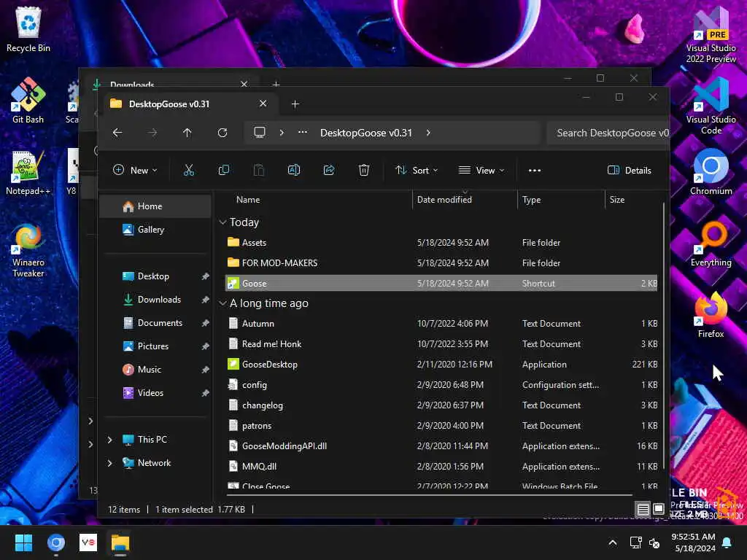Screen dimensions: 747x560
Task: Show hidden tray icons with the up chevron
Action: tap(613, 542)
